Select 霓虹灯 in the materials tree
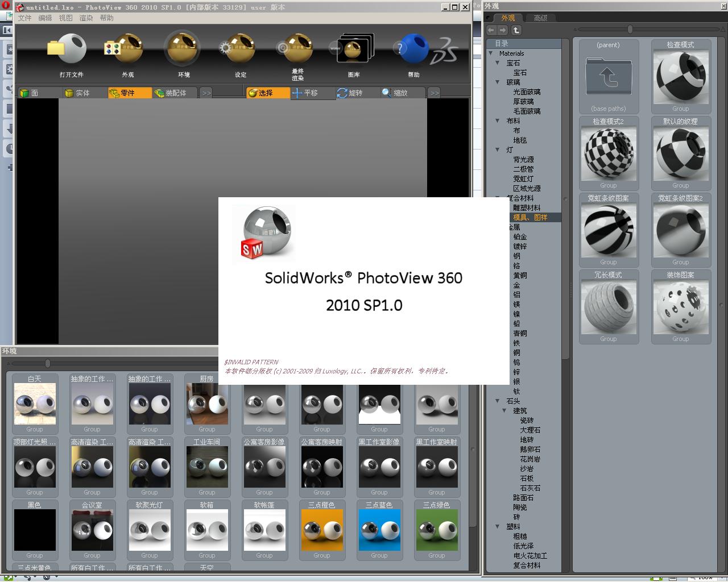Screen dimensions: 728x582 click(523, 179)
